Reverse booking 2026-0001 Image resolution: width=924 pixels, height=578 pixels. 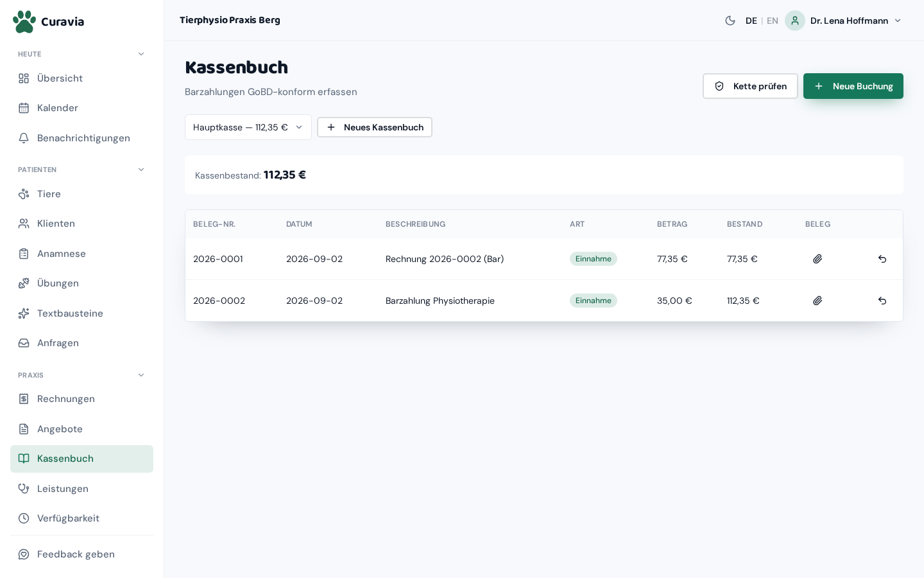coord(882,259)
